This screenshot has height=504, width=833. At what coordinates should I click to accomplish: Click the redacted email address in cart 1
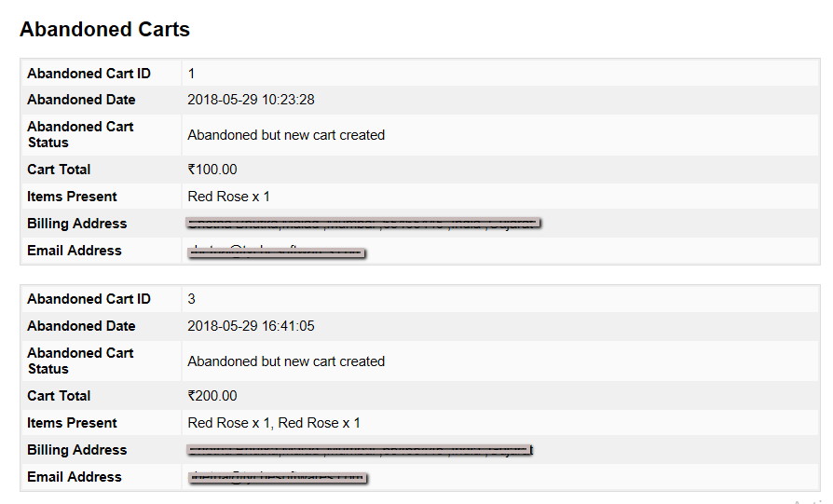point(276,252)
